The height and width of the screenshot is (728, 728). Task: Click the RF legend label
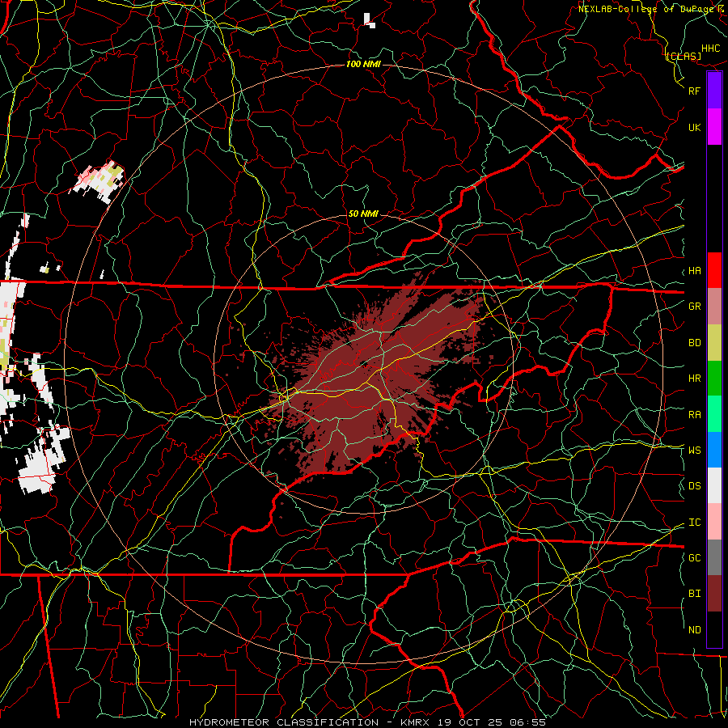695,91
